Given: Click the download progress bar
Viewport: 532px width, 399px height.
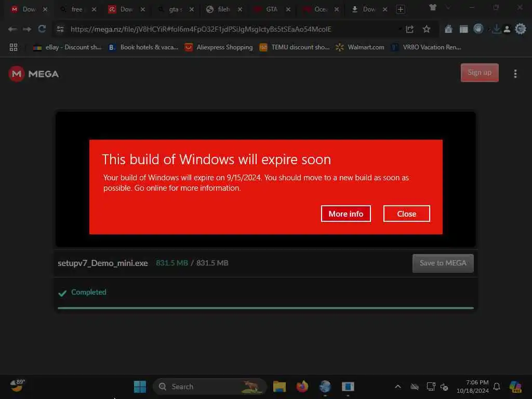Looking at the screenshot, I should coord(265,308).
